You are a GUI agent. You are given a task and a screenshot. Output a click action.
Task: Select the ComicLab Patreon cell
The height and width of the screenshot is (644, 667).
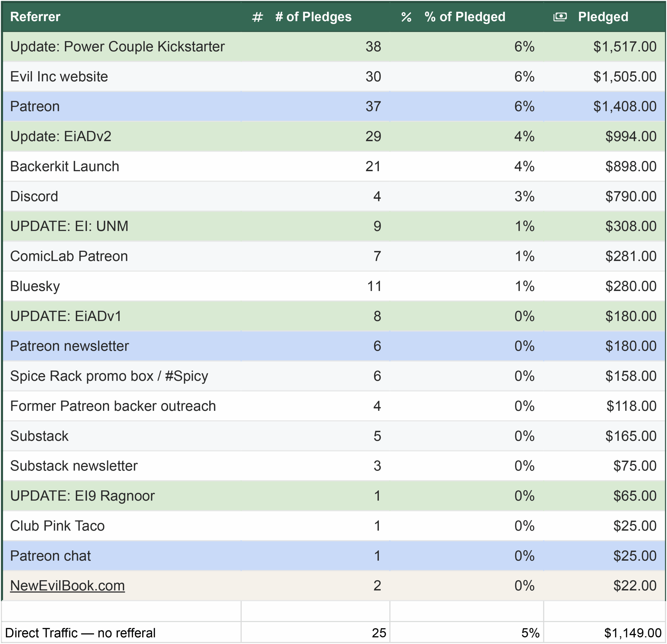pos(69,256)
